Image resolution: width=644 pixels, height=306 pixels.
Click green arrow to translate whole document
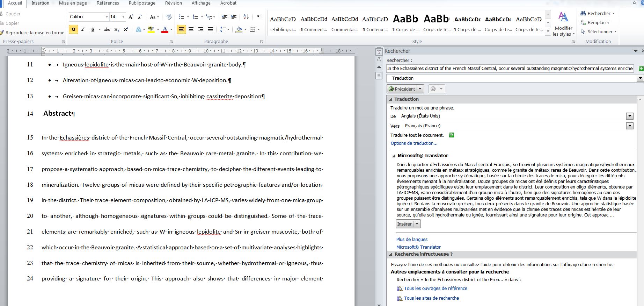point(451,135)
